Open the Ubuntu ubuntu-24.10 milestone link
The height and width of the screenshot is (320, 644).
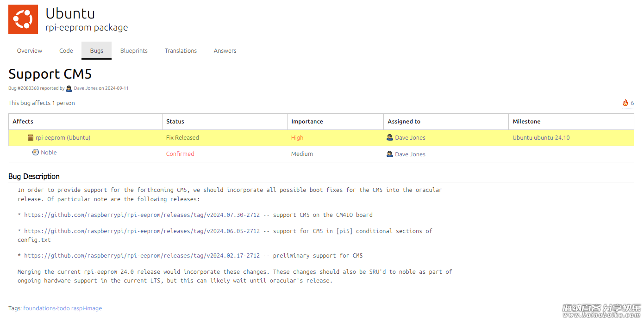(x=541, y=138)
